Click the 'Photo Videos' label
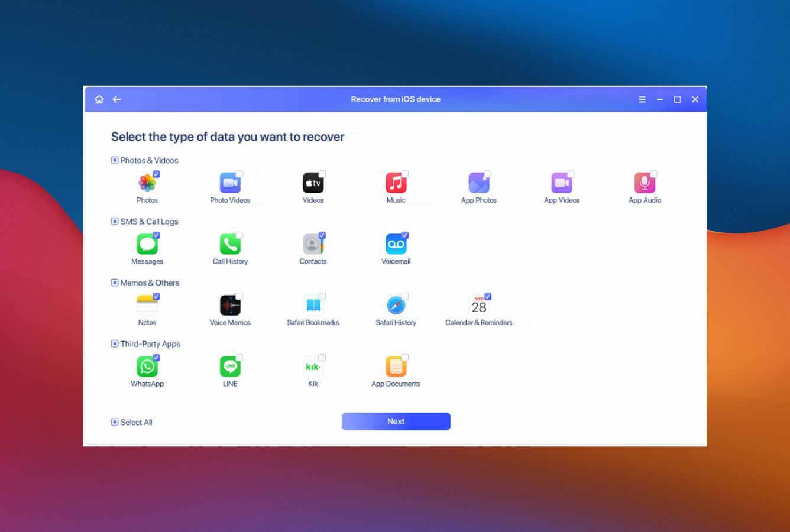The width and height of the screenshot is (790, 532). 230,200
